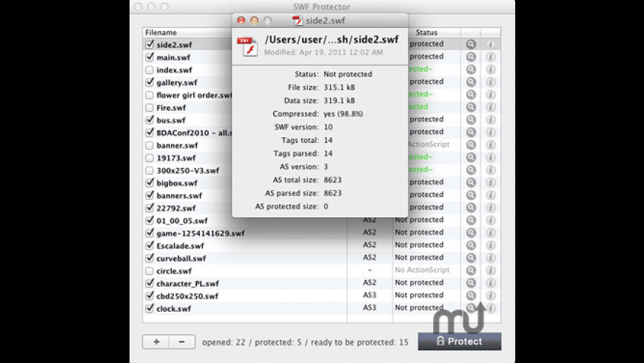Click the magnifier icon for banner.swf
Screen dimensions: 644x363
coord(471,144)
